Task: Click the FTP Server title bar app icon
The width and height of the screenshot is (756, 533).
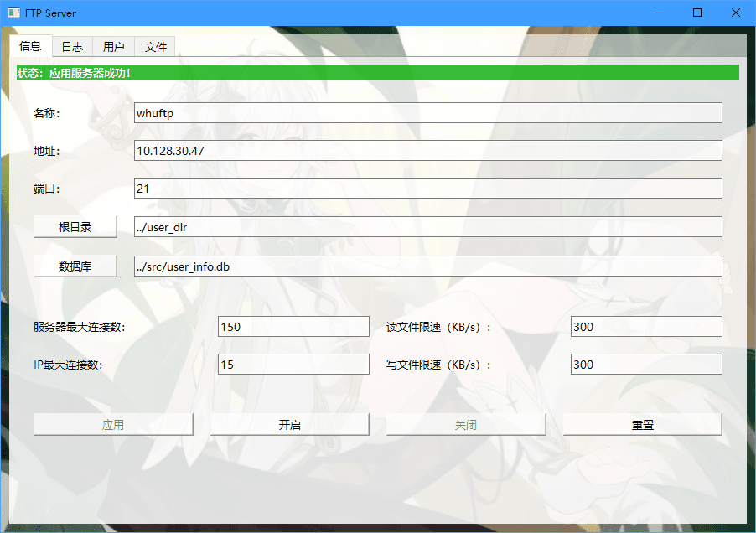Action: point(14,13)
